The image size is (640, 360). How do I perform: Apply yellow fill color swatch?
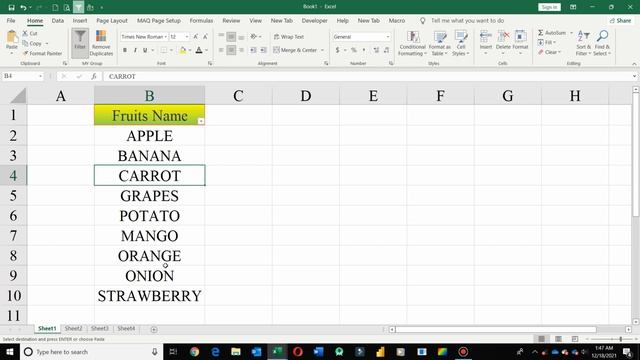[x=182, y=50]
